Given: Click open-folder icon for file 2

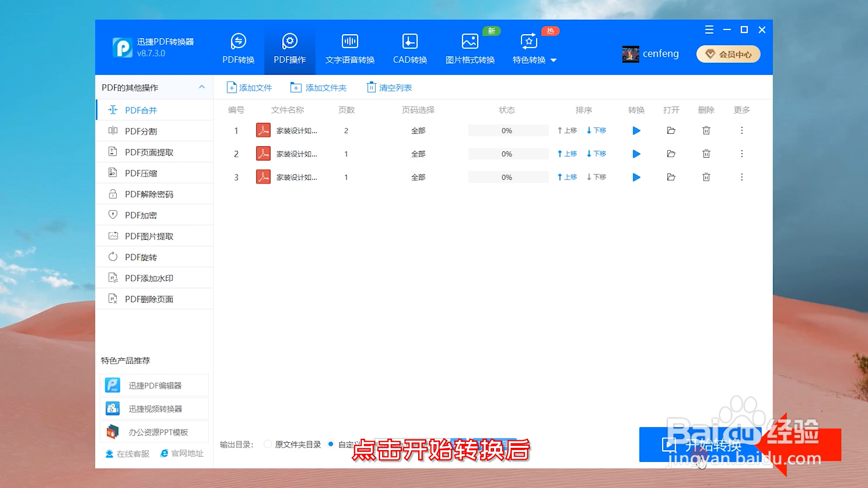Looking at the screenshot, I should (x=671, y=154).
